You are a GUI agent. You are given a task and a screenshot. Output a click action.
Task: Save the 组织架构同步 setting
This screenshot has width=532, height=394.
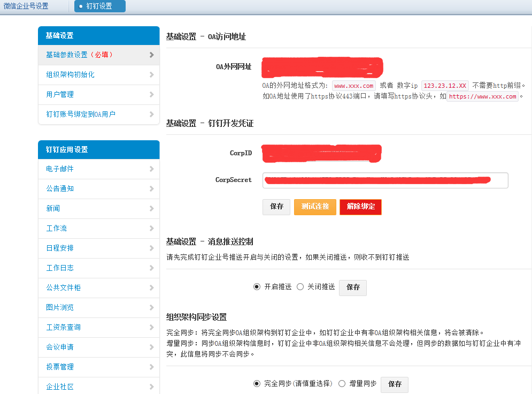click(x=395, y=384)
